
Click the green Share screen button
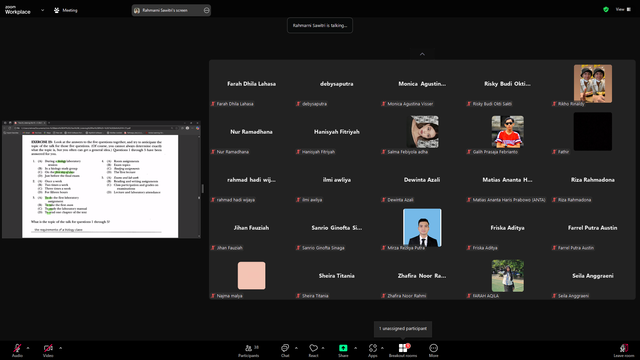coord(343,350)
